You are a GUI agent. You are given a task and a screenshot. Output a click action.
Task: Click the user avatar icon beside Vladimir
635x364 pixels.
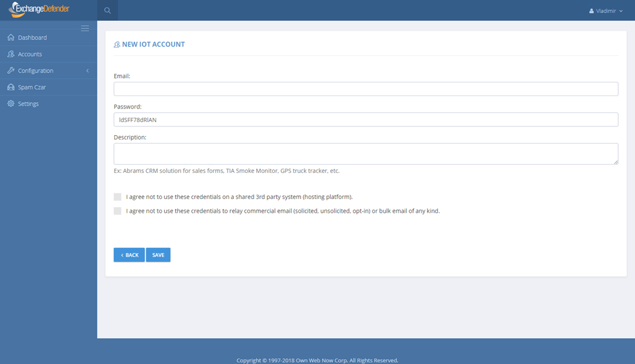tap(591, 11)
